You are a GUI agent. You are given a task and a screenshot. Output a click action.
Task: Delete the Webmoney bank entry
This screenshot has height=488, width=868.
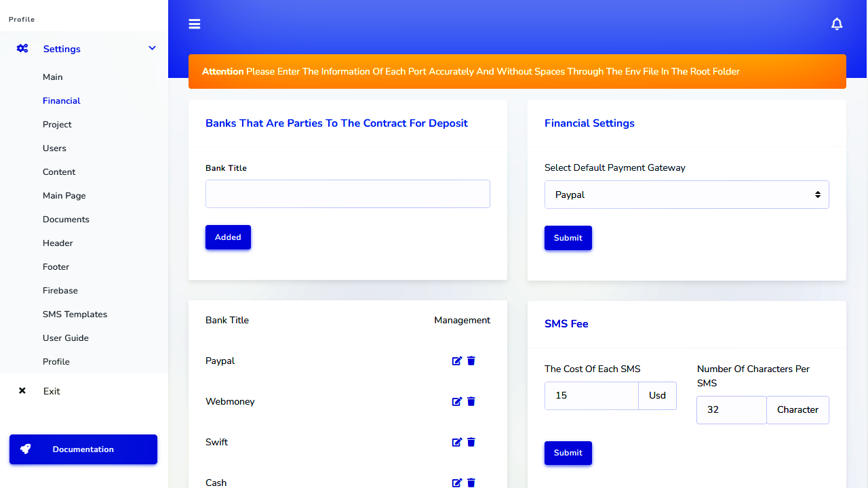pos(471,401)
